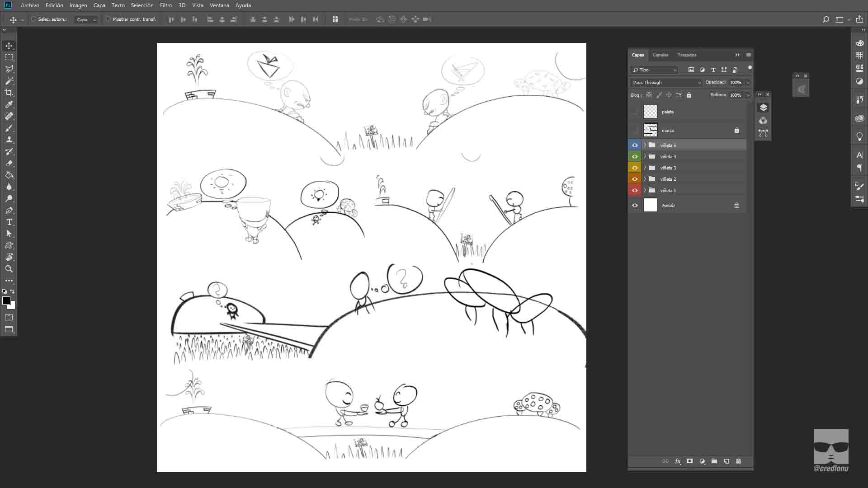This screenshot has height=488, width=868.
Task: Enable Mostrar contr. transf. checkbox
Action: [x=108, y=19]
